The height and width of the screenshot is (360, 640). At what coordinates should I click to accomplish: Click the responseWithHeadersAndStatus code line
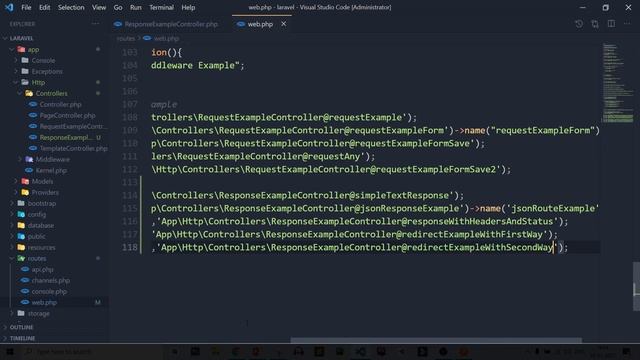tap(359, 221)
